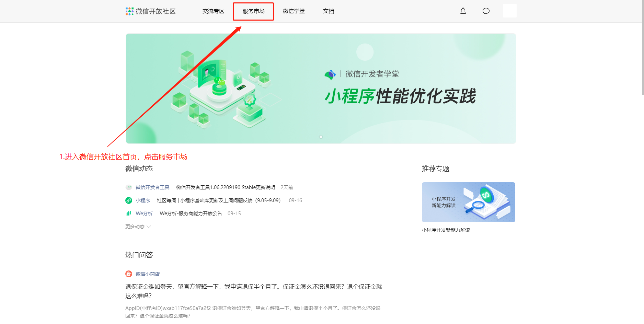Switch to the 文档 section
The width and height of the screenshot is (644, 324).
point(328,11)
